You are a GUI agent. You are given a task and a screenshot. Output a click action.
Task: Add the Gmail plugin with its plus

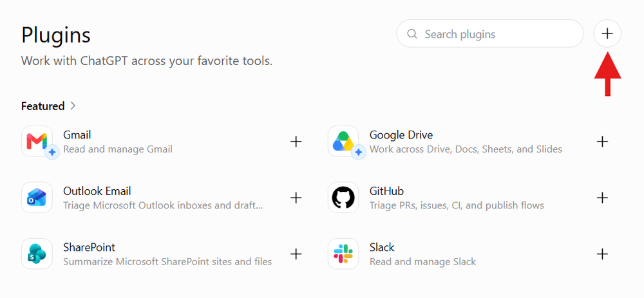296,142
